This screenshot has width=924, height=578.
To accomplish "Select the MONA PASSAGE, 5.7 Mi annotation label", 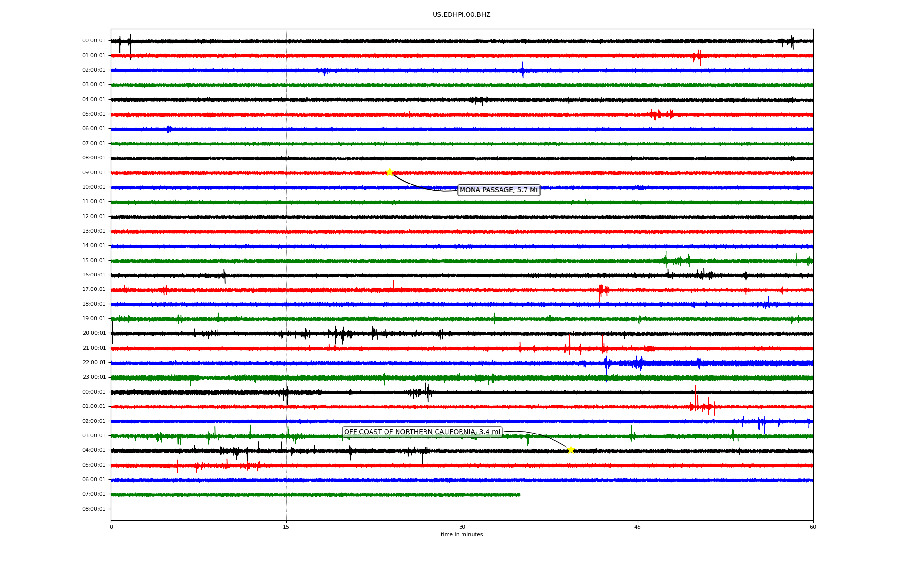I will pos(499,190).
